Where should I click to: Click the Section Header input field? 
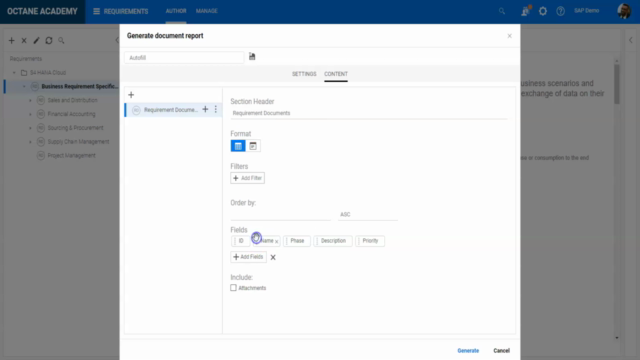click(x=369, y=113)
